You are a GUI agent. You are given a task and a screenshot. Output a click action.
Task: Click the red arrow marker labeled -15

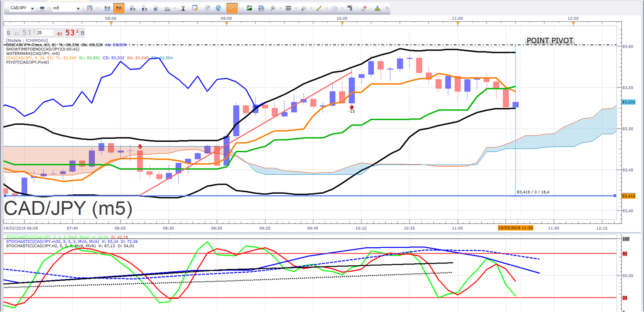(x=352, y=107)
